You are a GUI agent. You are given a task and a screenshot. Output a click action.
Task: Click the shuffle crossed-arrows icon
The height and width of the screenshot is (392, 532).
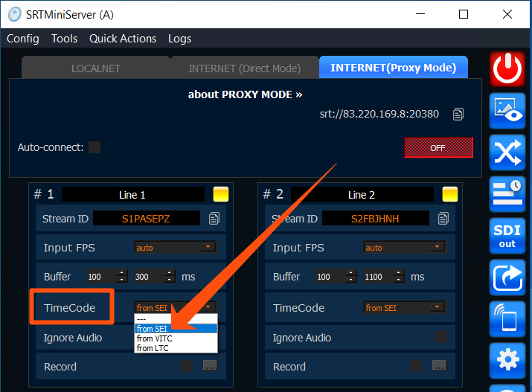(507, 152)
